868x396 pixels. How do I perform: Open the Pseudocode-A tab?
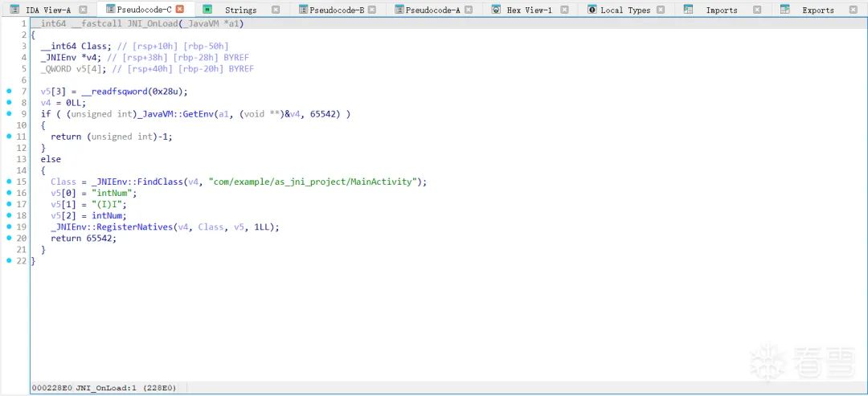point(433,10)
